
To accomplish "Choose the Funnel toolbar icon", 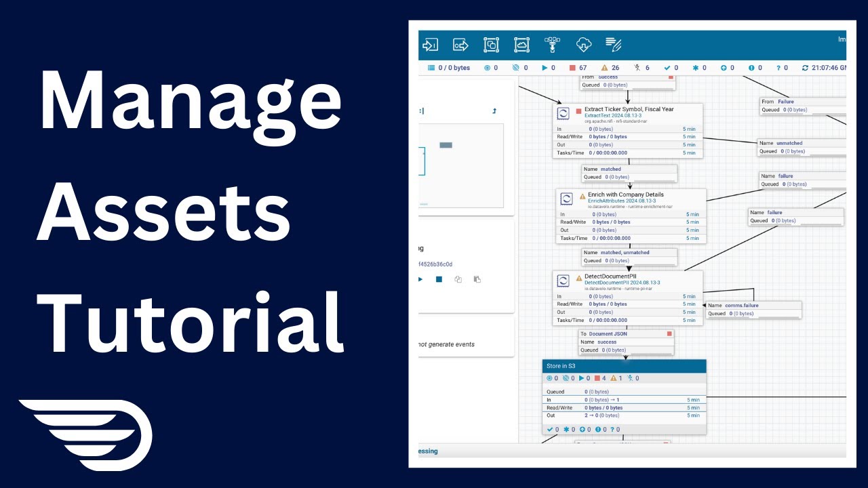I will 553,45.
